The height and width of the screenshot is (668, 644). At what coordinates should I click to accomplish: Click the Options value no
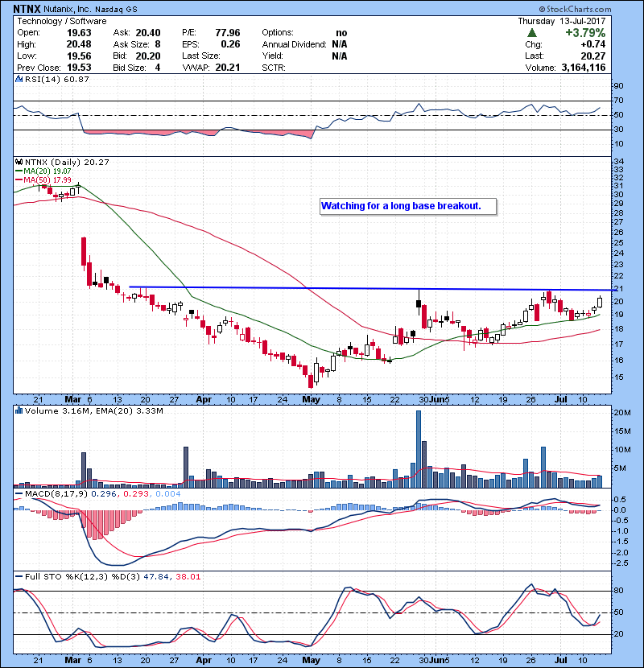(x=341, y=33)
